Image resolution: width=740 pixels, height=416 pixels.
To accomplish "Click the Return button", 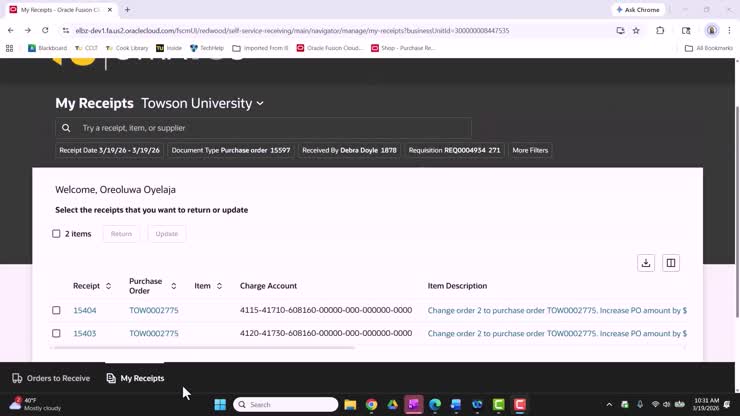I will 121,234.
